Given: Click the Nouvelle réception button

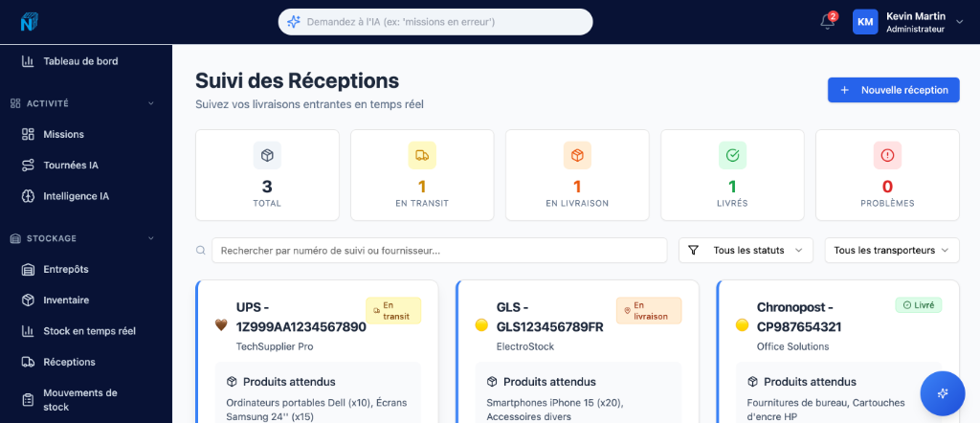Looking at the screenshot, I should (x=894, y=90).
